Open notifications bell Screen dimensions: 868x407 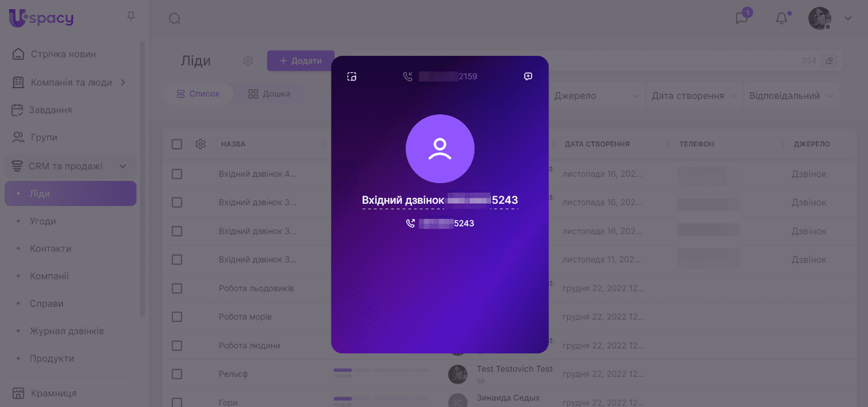pyautogui.click(x=782, y=18)
